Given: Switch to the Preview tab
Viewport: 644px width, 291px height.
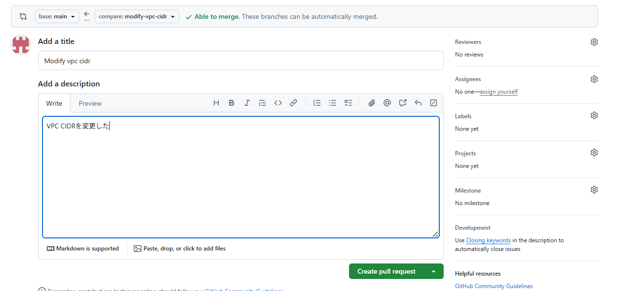Looking at the screenshot, I should point(90,103).
